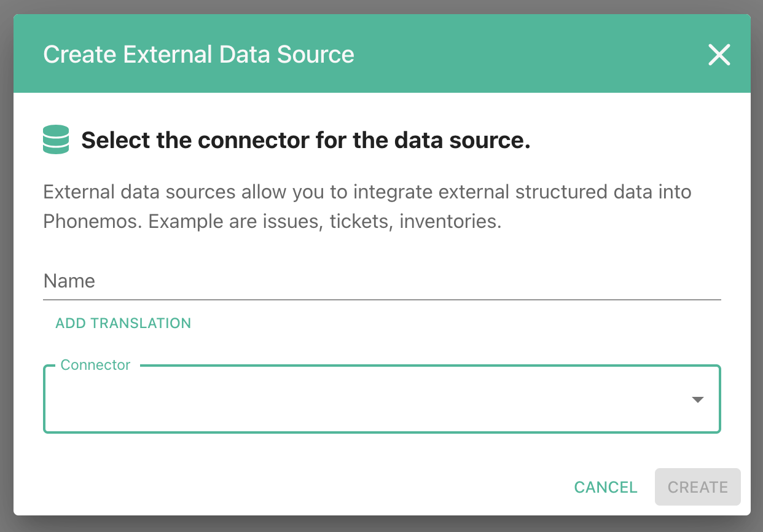Image resolution: width=763 pixels, height=532 pixels.
Task: Click the "Select the connector" heading
Action: point(305,141)
